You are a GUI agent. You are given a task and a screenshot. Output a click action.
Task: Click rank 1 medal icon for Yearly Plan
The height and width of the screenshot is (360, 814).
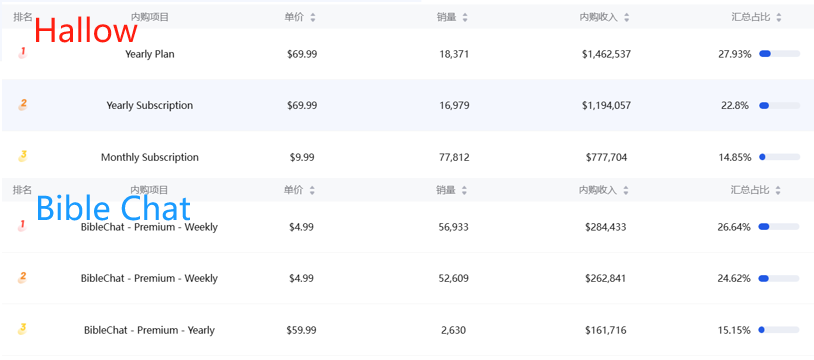point(22,52)
